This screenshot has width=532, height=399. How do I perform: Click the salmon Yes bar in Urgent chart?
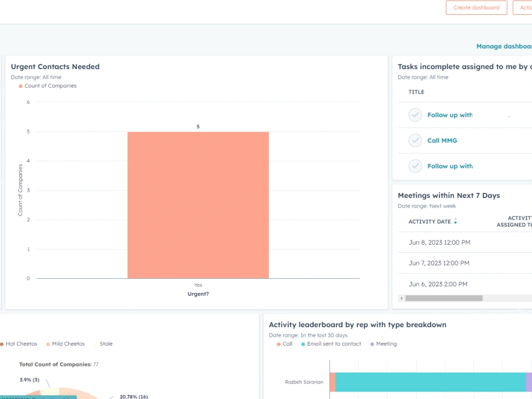198,205
